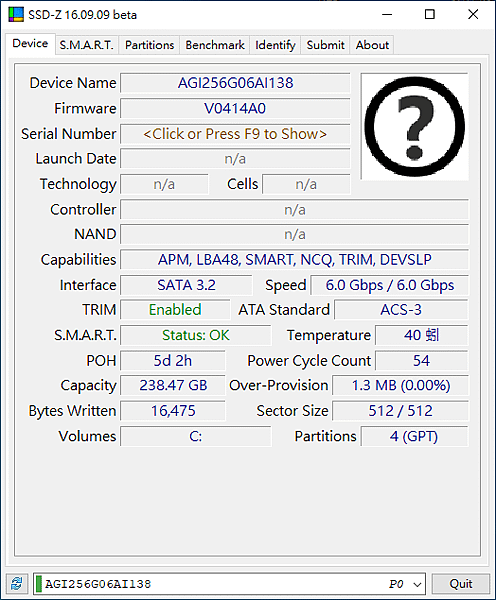496x600 pixels.
Task: Open the S.M.A.R.T. tab
Action: tap(86, 45)
